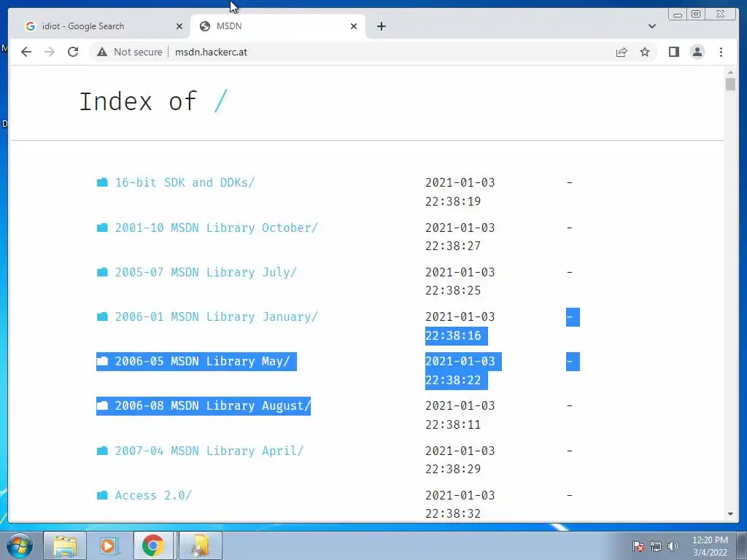
Task: Open the Chrome profile avatar
Action: click(x=697, y=52)
